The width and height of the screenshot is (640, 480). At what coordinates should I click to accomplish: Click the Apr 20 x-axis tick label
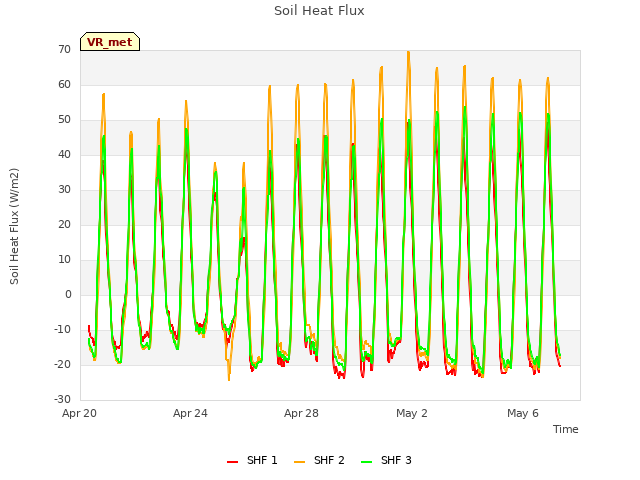pos(79,413)
